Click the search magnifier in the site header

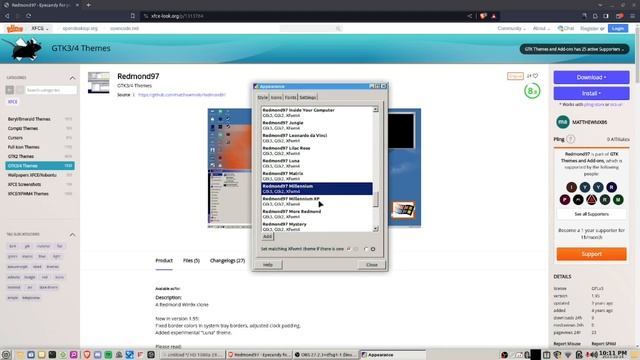click(338, 28)
